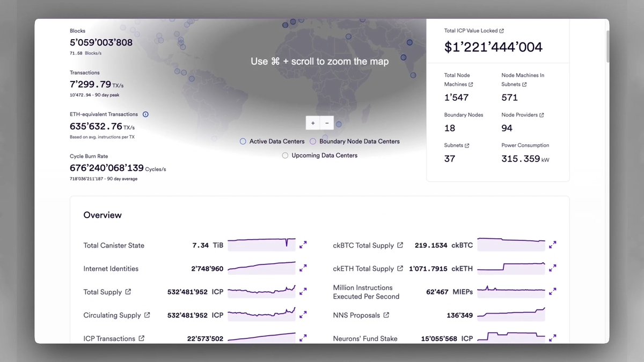644x362 pixels.
Task: Expand the ckBTC Total Supply chart
Action: (553, 245)
